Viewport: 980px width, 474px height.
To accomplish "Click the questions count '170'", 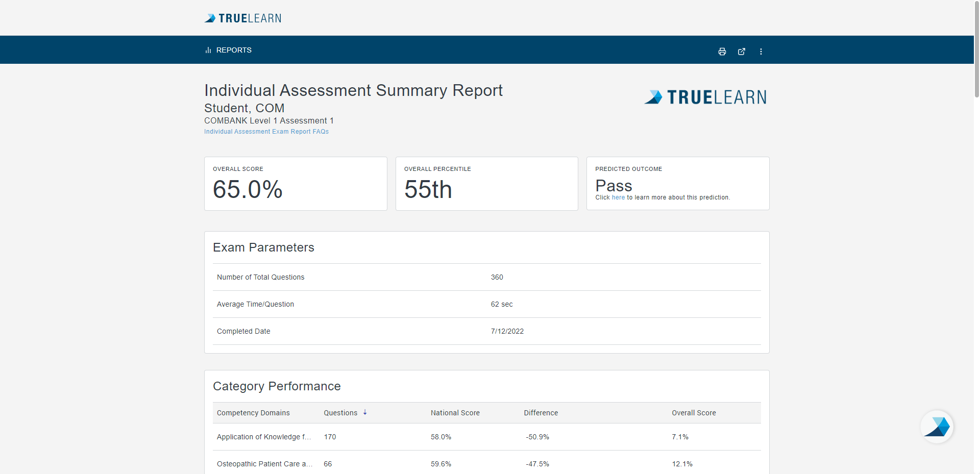I will (x=330, y=437).
